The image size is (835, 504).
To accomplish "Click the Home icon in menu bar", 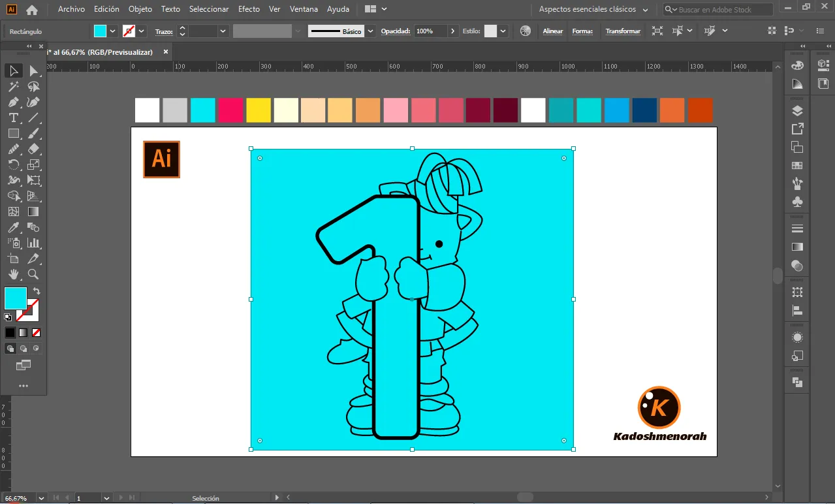I will pyautogui.click(x=31, y=10).
